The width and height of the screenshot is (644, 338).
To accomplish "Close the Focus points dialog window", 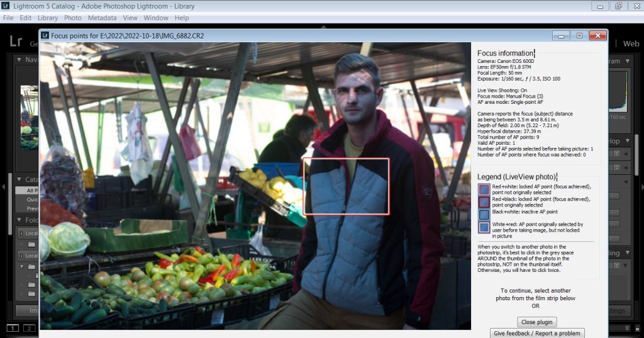I will click(x=597, y=36).
